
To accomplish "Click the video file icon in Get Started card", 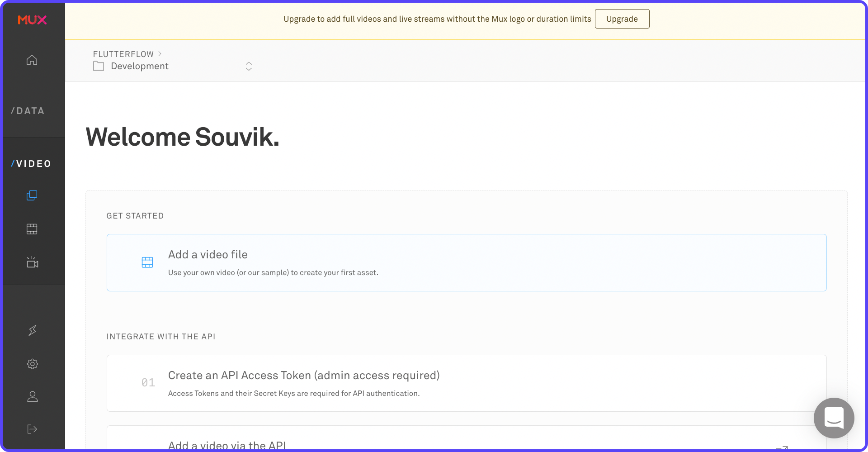I will pos(147,262).
